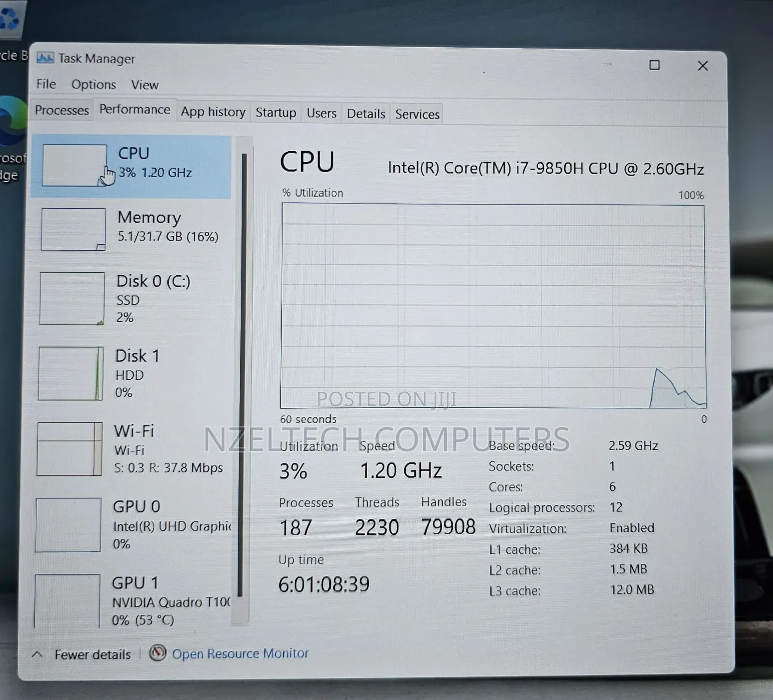773x700 pixels.
Task: Click the CPU utilization graph
Action: click(x=493, y=306)
